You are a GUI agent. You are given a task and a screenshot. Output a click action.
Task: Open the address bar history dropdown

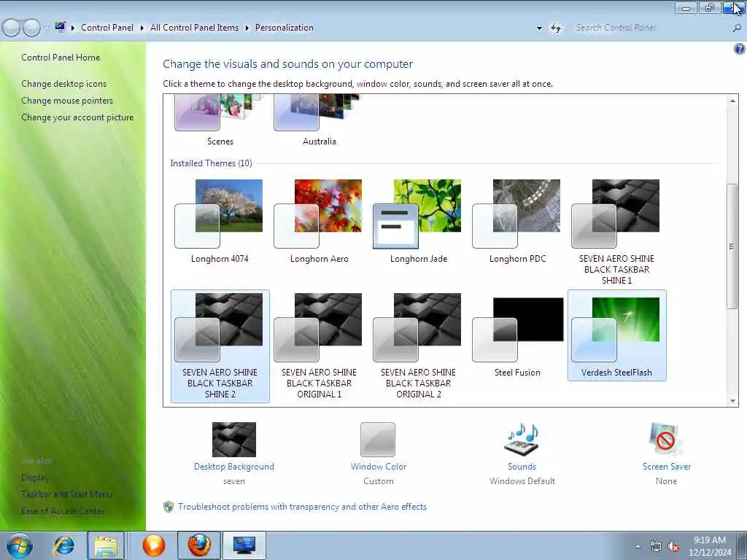click(539, 28)
